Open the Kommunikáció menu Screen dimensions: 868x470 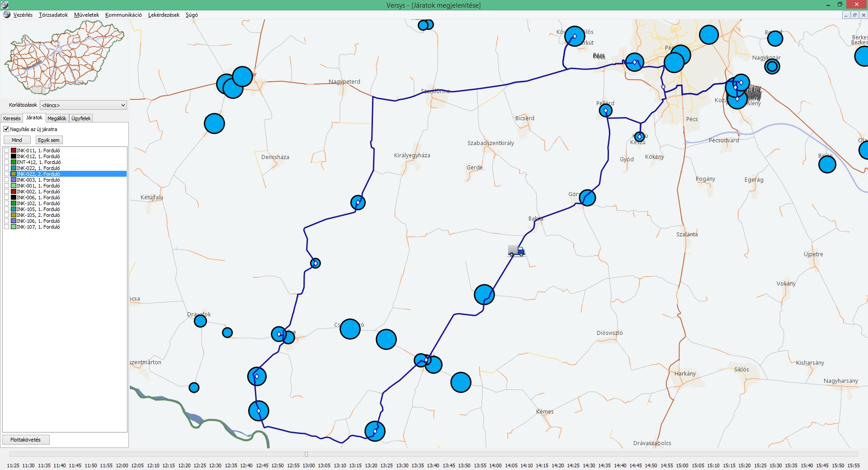(123, 15)
